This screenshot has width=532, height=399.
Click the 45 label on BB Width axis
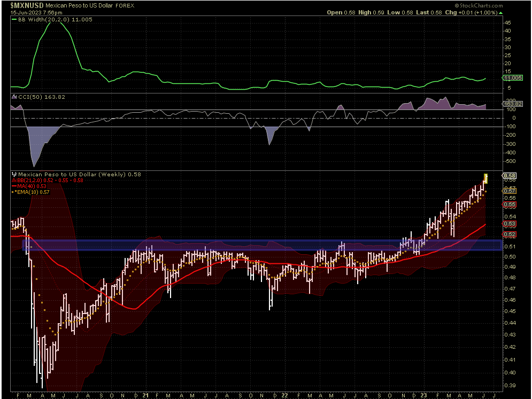click(507, 23)
